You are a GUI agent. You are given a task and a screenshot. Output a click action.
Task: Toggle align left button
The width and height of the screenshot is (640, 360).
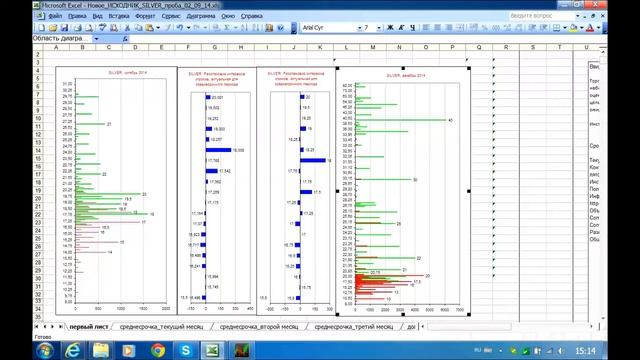[425, 27]
